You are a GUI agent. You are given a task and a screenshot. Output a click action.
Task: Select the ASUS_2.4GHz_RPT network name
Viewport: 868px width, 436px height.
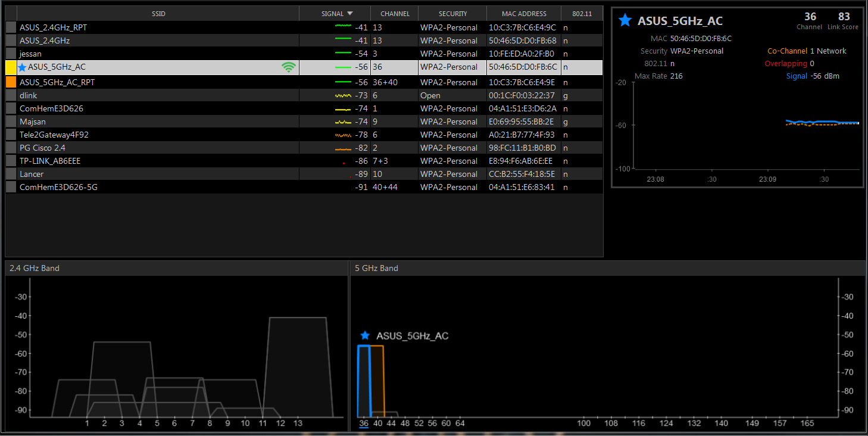53,27
